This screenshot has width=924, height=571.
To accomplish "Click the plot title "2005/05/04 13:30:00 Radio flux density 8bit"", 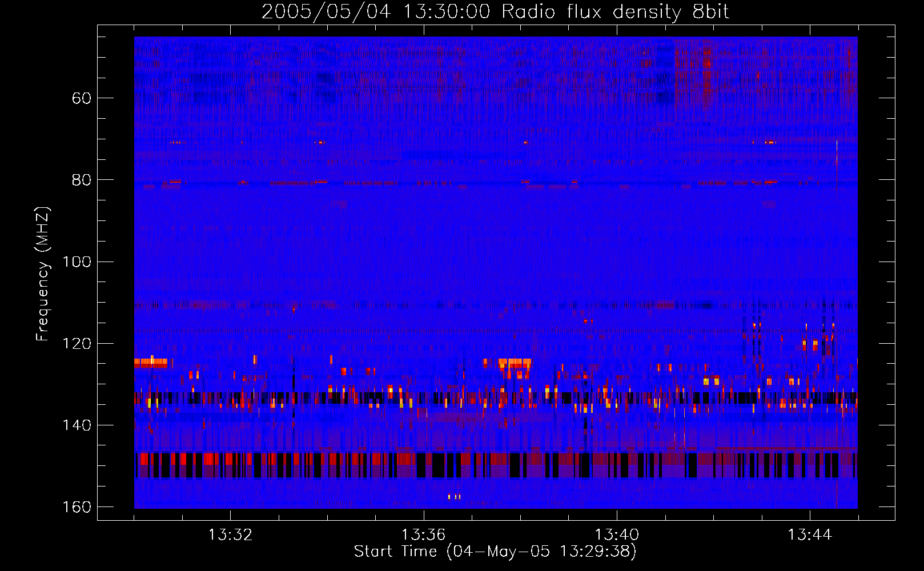I will click(495, 11).
